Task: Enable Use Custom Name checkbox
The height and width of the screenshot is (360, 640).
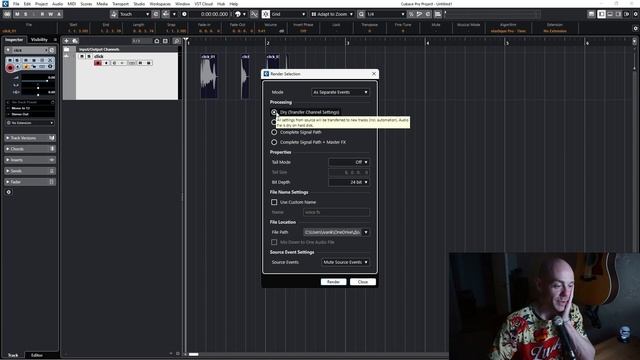Action: pos(274,202)
